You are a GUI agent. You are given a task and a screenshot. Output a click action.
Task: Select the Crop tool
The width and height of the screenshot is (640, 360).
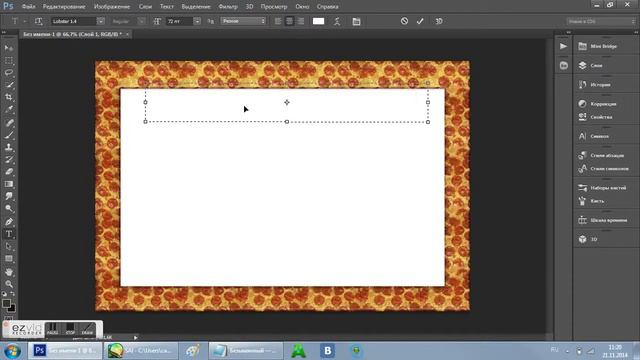pos(9,97)
